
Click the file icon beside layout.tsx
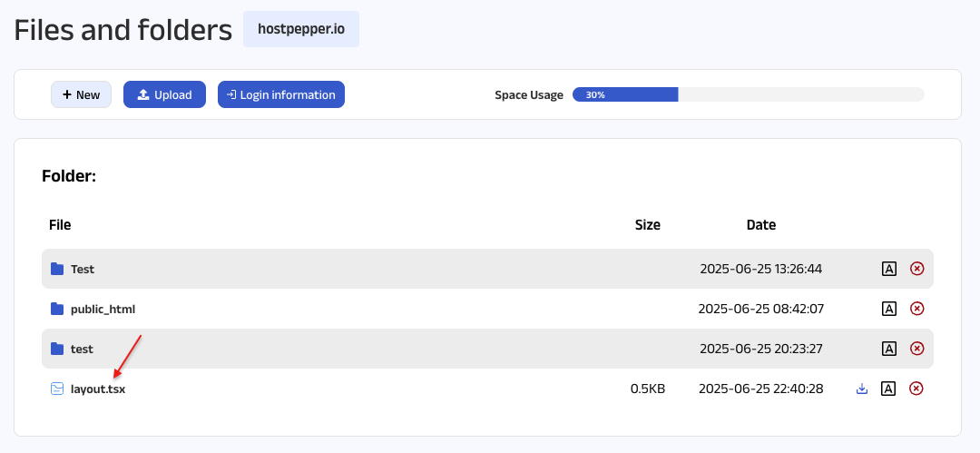click(57, 389)
